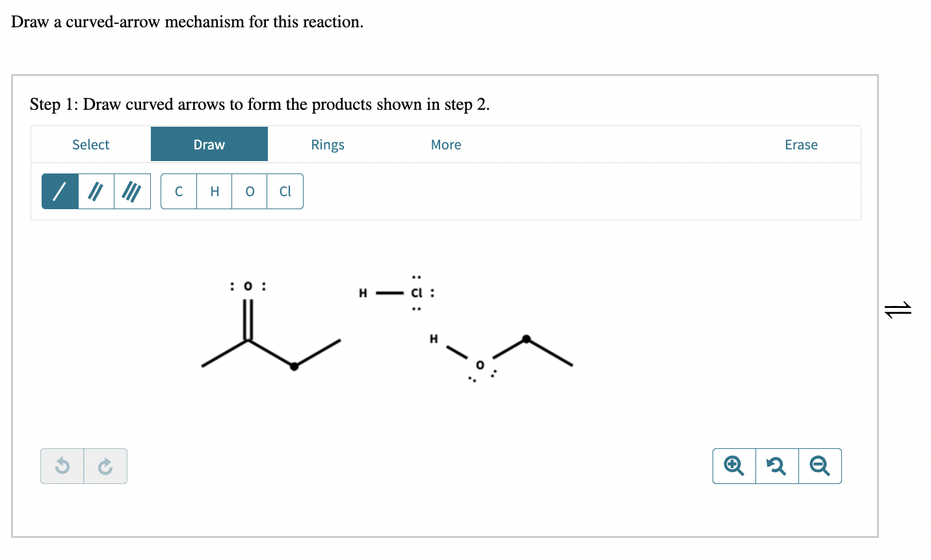The height and width of the screenshot is (560, 931).
Task: Undo the last drawing action
Action: [62, 466]
